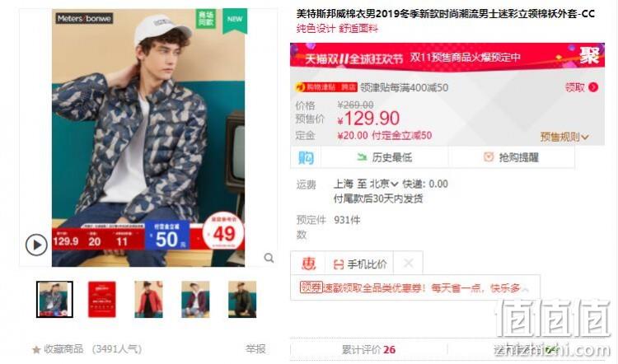Expand 预售规则 presale rules
The width and height of the screenshot is (618, 364).
click(564, 137)
